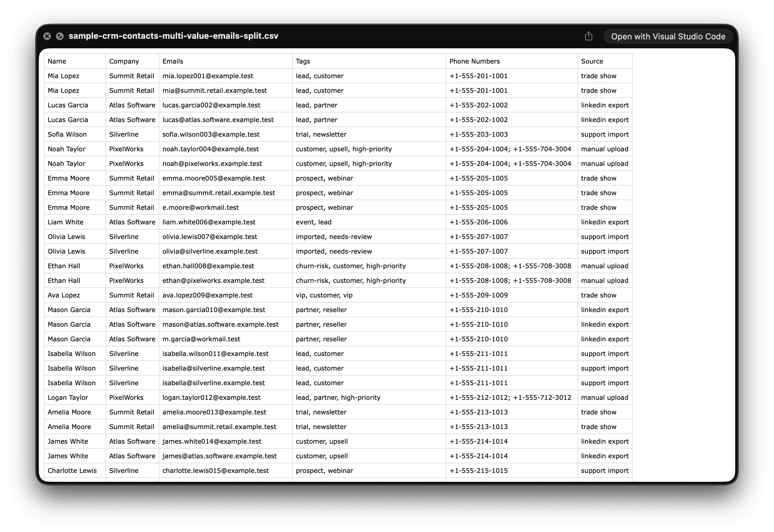Click the tag cell 'event, lead'
This screenshot has height=532, width=774.
coord(369,222)
